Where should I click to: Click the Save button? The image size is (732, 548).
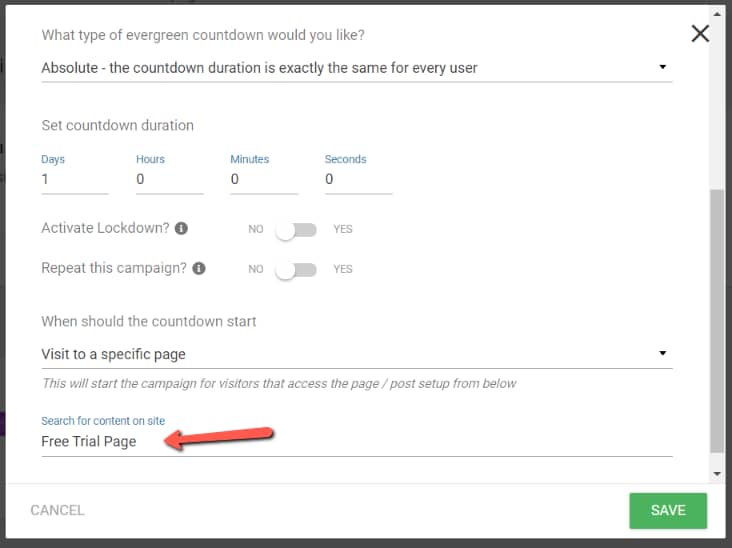pos(668,510)
